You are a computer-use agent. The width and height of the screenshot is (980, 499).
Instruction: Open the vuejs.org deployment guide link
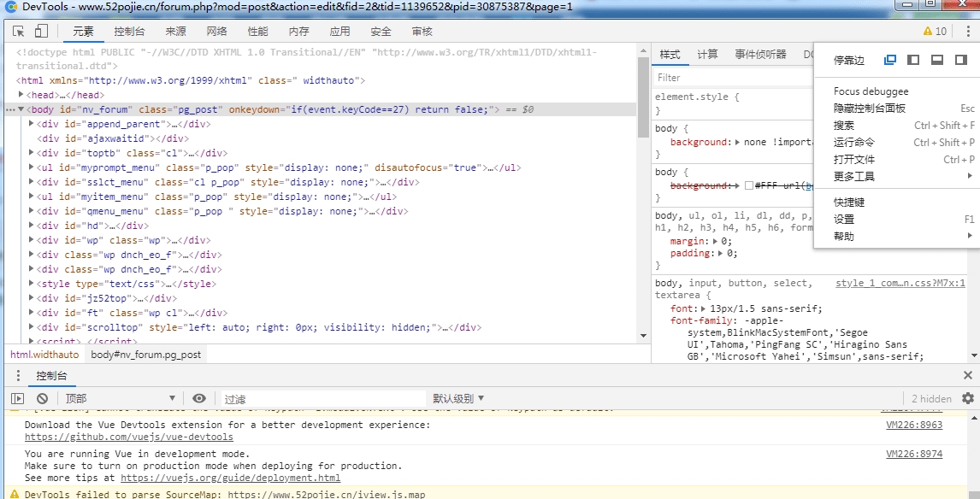231,478
